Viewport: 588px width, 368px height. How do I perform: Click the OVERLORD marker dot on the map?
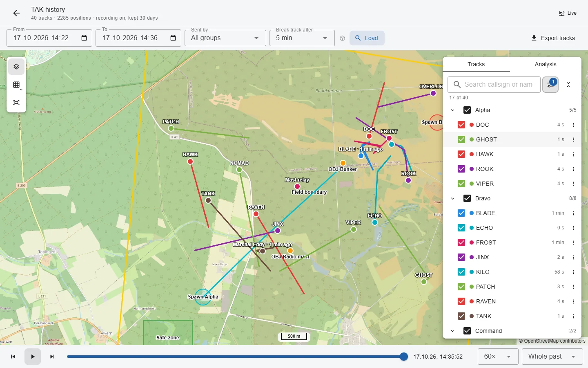tap(433, 93)
